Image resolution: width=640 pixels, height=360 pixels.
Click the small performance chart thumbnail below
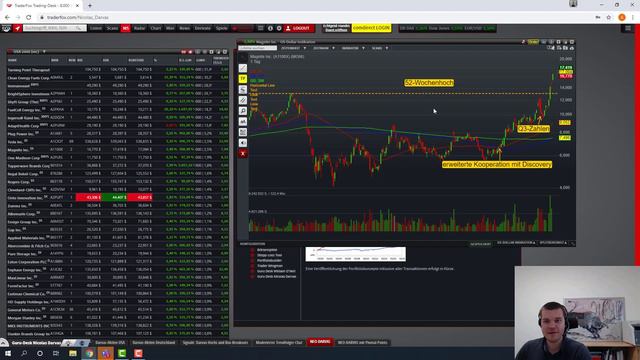[356, 254]
